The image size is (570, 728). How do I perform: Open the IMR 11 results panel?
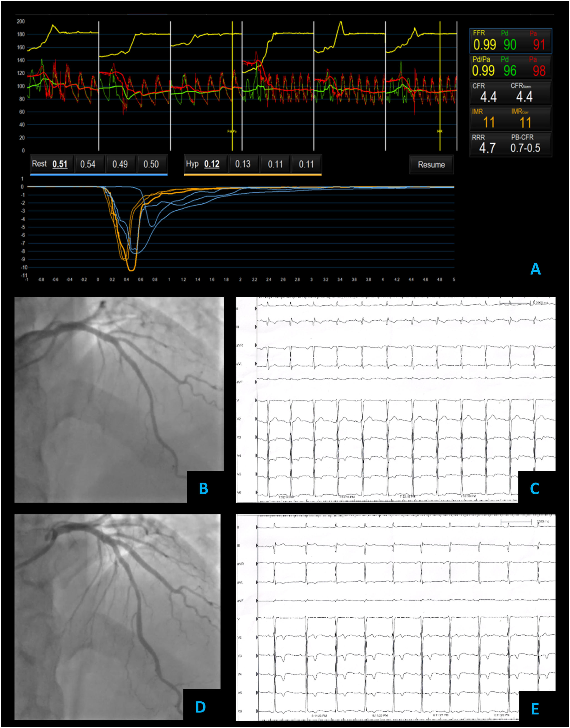click(510, 119)
